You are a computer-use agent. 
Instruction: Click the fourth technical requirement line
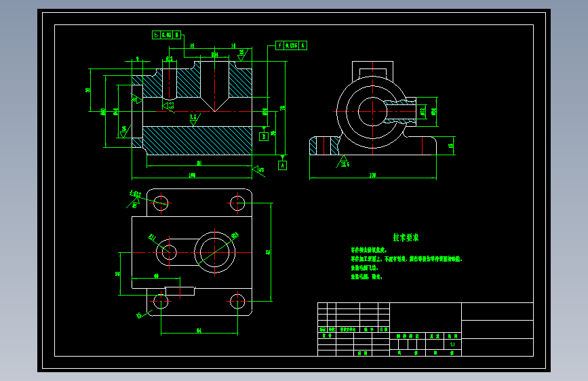tap(366, 277)
